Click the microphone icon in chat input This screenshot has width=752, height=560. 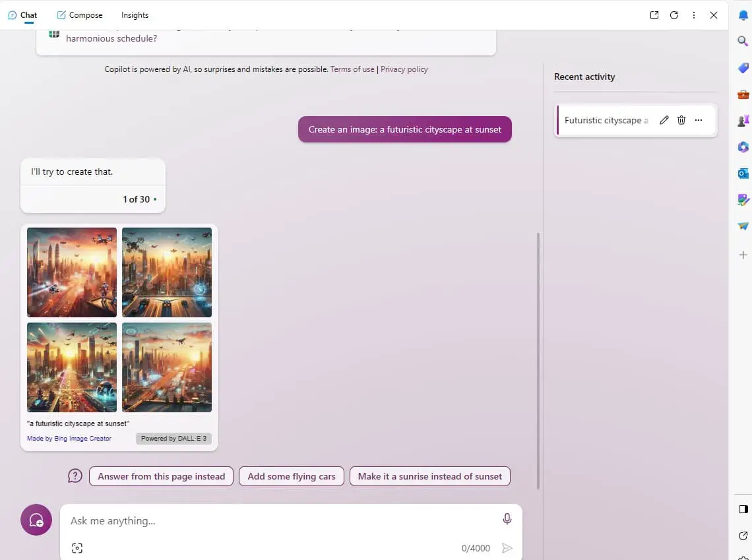507,519
